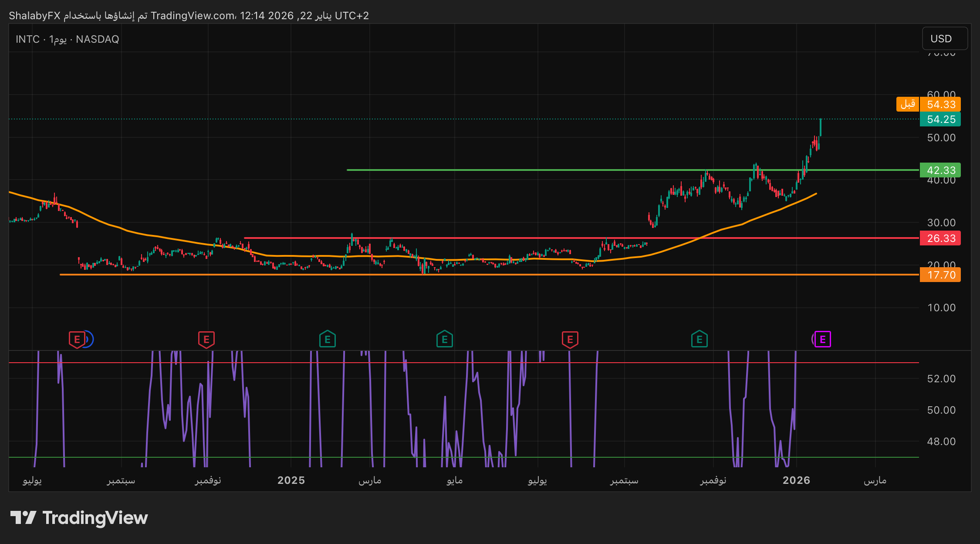The height and width of the screenshot is (544, 980).
Task: Click the teal 54.25 last price label
Action: [940, 119]
